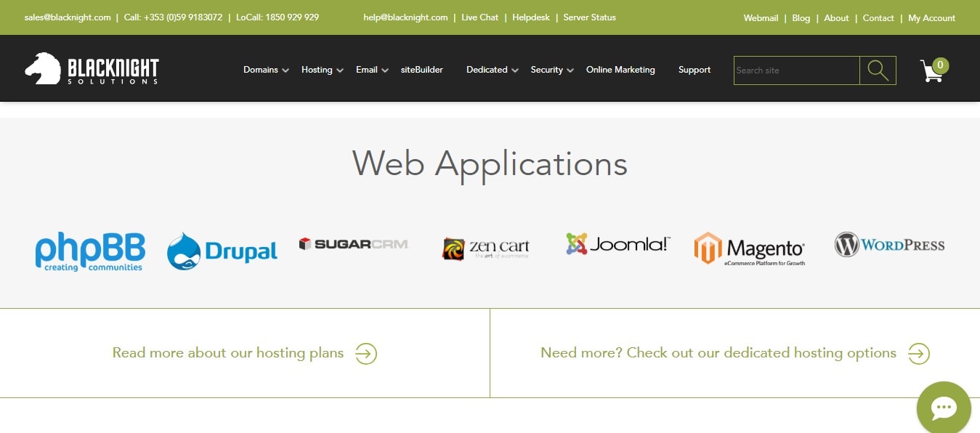The width and height of the screenshot is (980, 433).
Task: Click the 'Call: +353 (0)59 9183072' text
Action: 173,17
